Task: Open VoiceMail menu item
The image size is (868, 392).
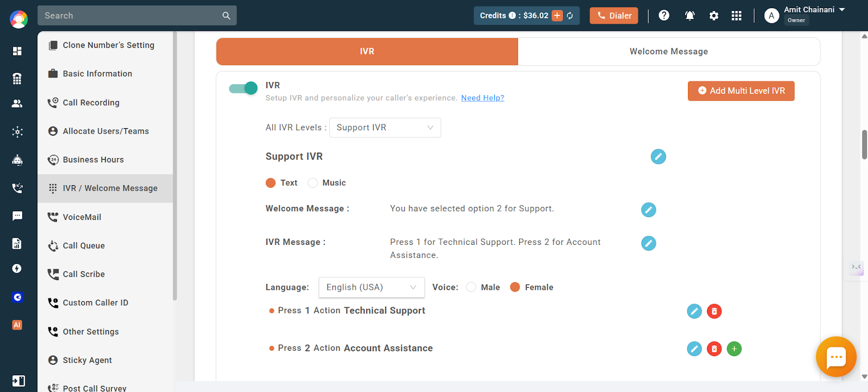Action: 105,217
